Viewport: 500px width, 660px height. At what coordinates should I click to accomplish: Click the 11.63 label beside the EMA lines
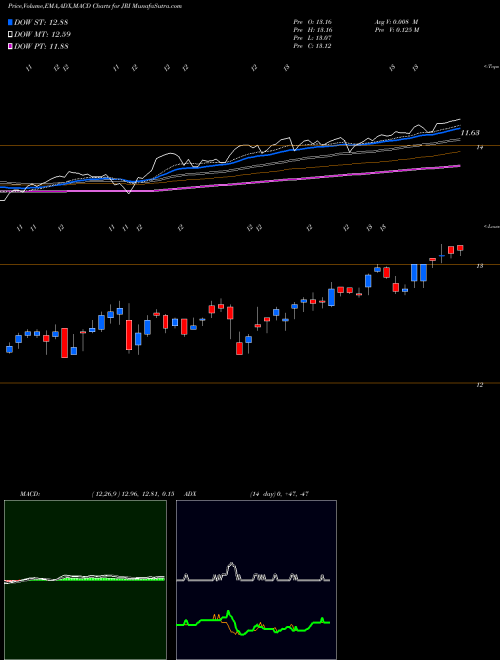(x=470, y=133)
